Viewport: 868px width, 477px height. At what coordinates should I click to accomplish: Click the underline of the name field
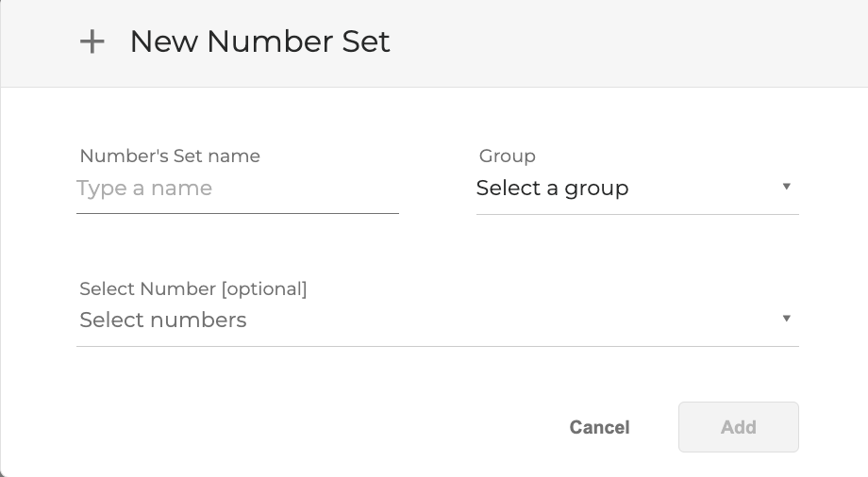coord(237,213)
